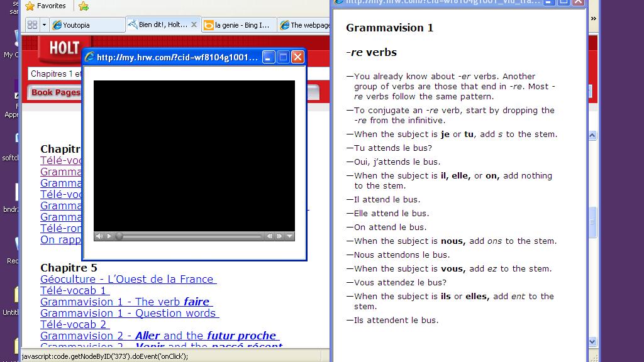Viewport: 644px width, 362px height.
Task: Click the skip-back control on the video player
Action: (x=270, y=236)
